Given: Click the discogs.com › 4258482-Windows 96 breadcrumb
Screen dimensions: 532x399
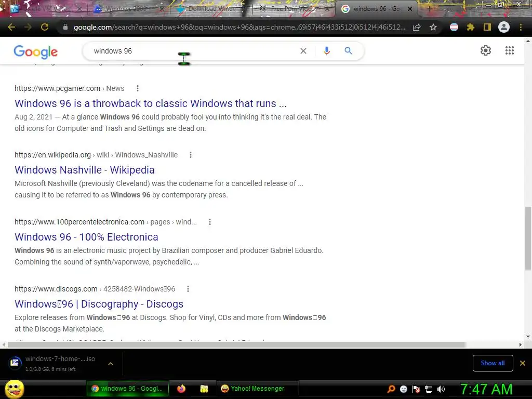Looking at the screenshot, I should pyautogui.click(x=95, y=289).
